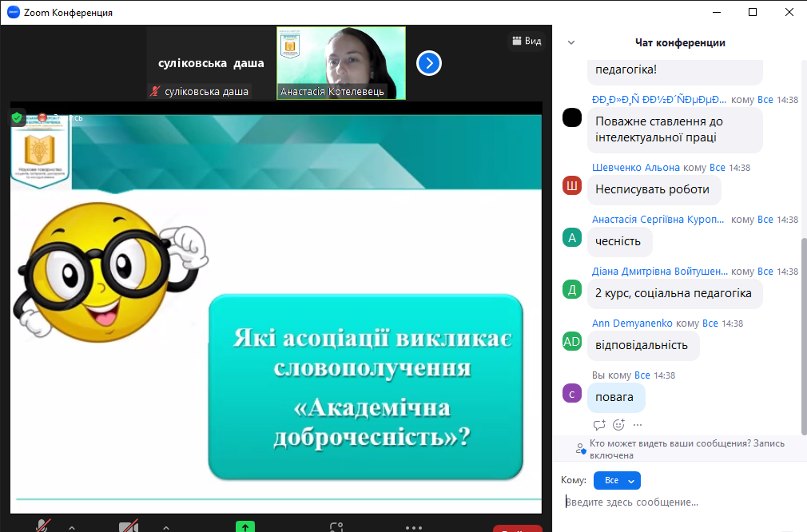Unmute the microphone
Screen dimensions: 807x532
44,527
